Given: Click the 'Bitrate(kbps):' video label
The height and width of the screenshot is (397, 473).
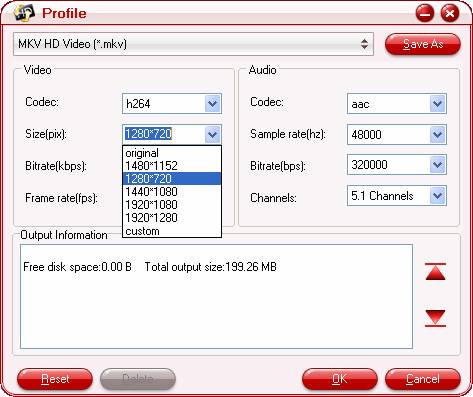Looking at the screenshot, I should (56, 166).
